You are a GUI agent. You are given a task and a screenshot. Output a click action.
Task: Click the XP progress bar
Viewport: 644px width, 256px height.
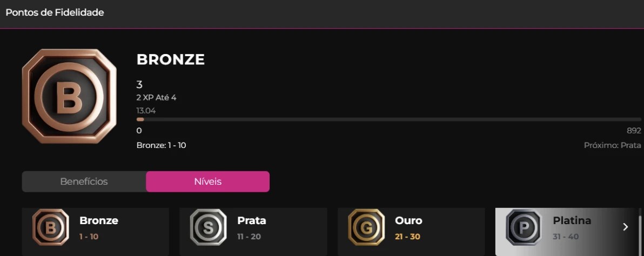(x=388, y=119)
